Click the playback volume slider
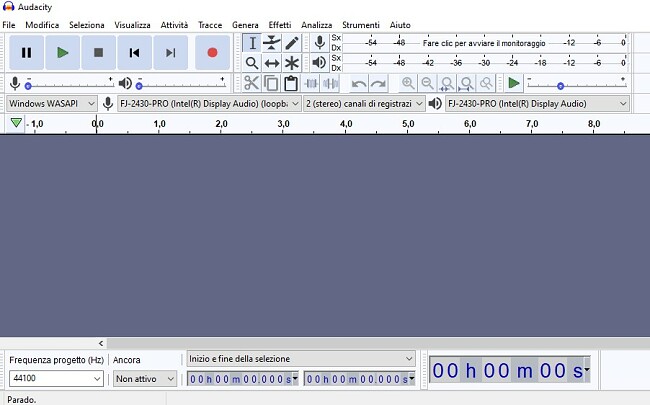The width and height of the screenshot is (650, 405). pyautogui.click(x=180, y=84)
